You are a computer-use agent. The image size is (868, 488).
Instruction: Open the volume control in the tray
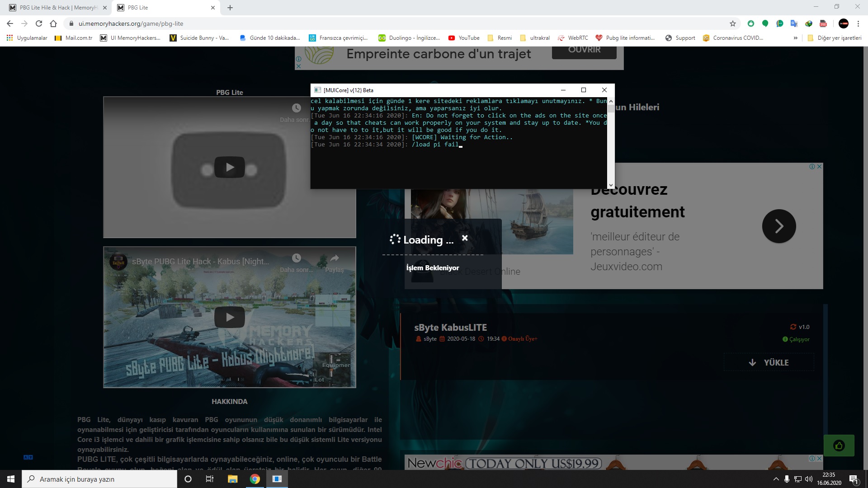point(809,479)
